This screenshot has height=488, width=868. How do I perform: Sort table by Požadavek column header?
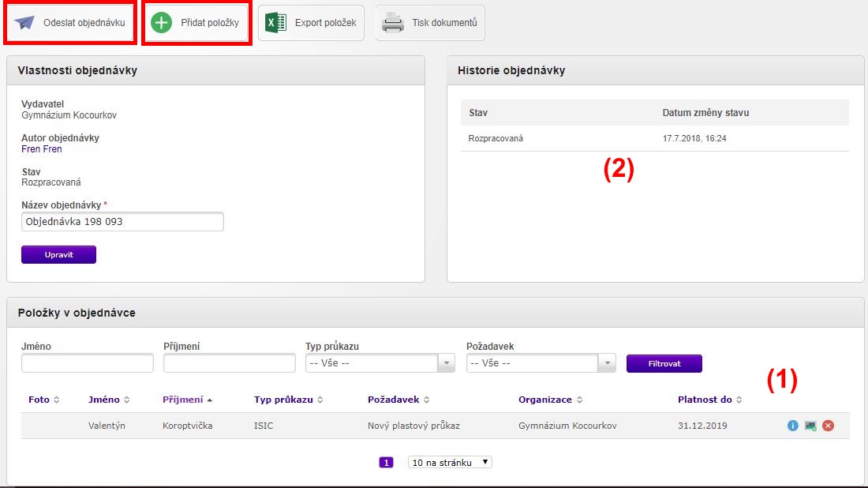[398, 400]
